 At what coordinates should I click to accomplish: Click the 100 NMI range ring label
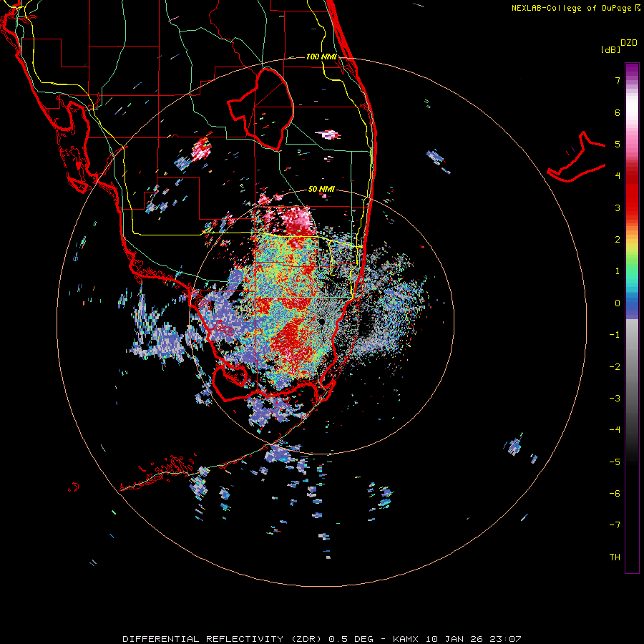coord(321,57)
